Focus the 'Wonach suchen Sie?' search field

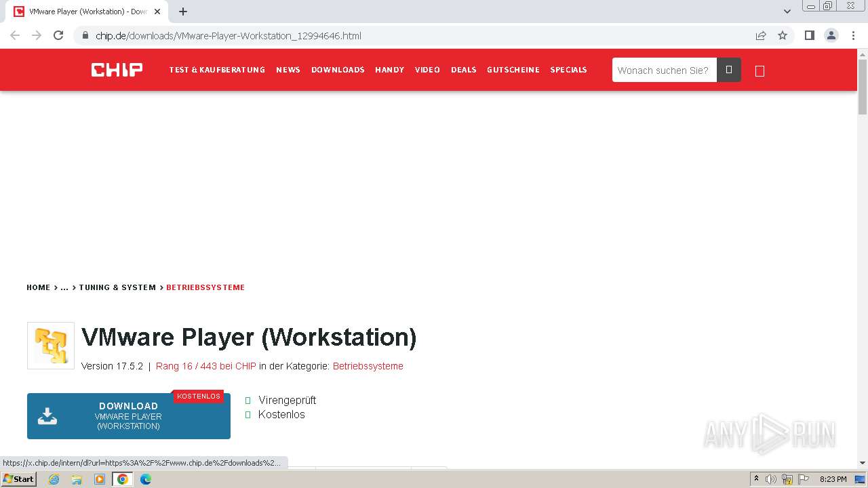point(665,70)
